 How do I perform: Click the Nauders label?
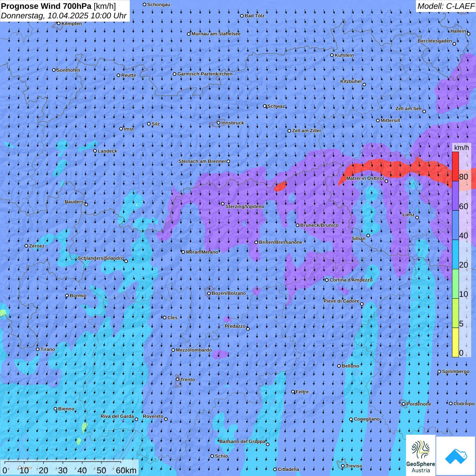74,202
